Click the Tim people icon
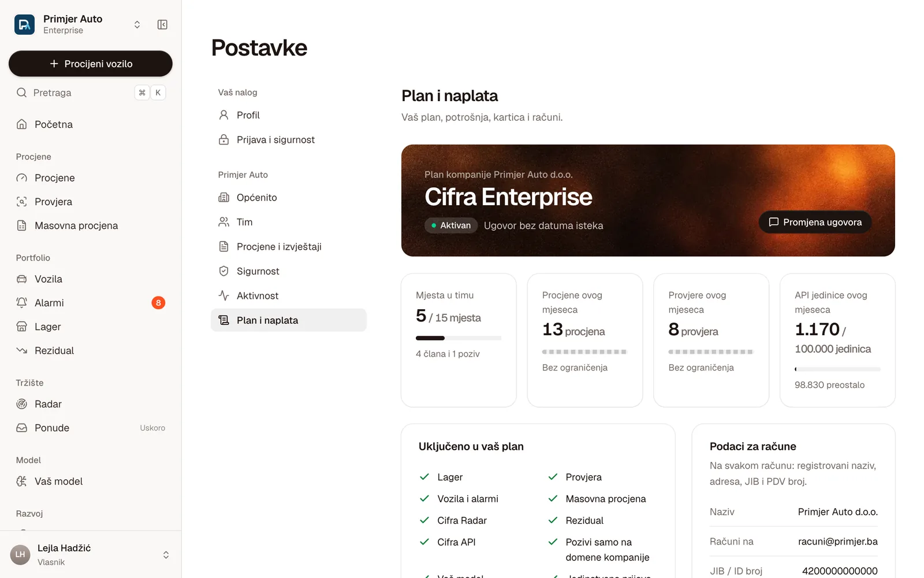 point(223,222)
